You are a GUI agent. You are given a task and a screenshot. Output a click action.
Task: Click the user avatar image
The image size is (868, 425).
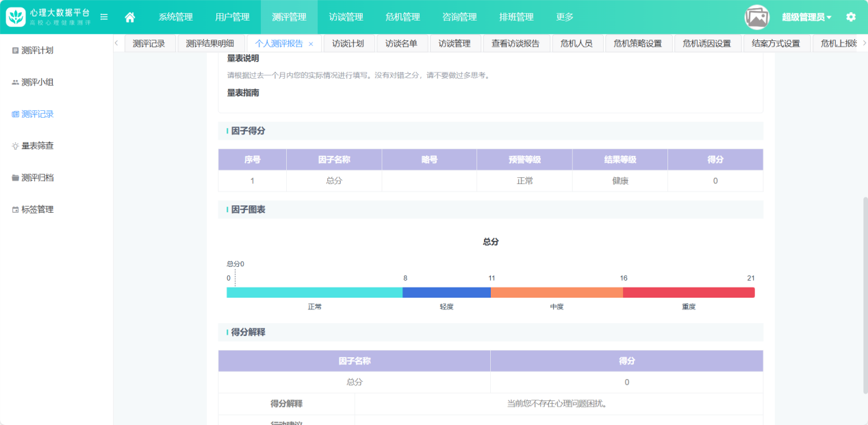point(757,17)
